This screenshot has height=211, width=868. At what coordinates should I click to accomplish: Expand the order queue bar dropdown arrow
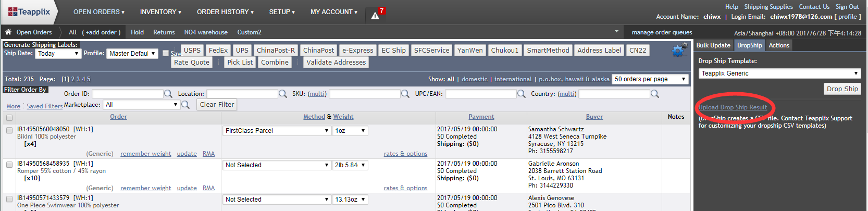(617, 32)
